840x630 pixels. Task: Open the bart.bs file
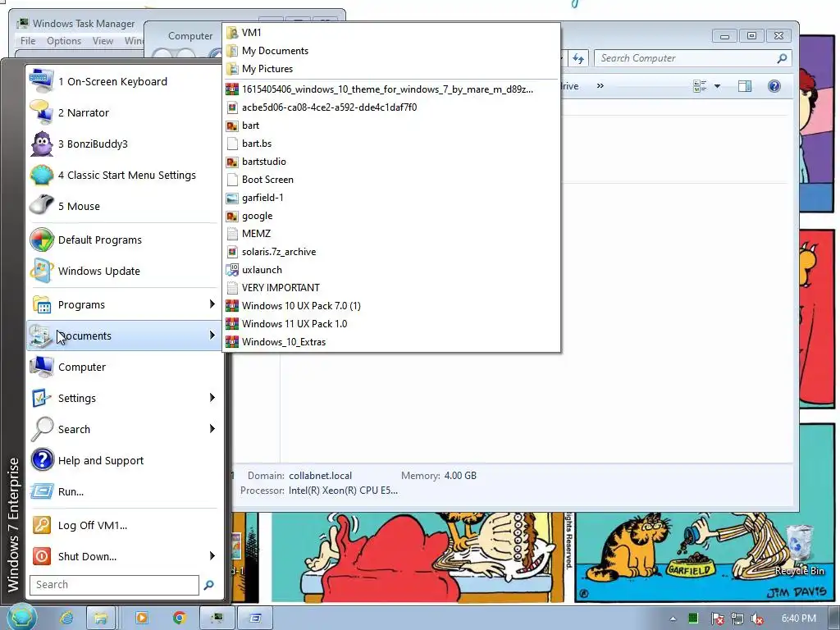click(x=391, y=143)
